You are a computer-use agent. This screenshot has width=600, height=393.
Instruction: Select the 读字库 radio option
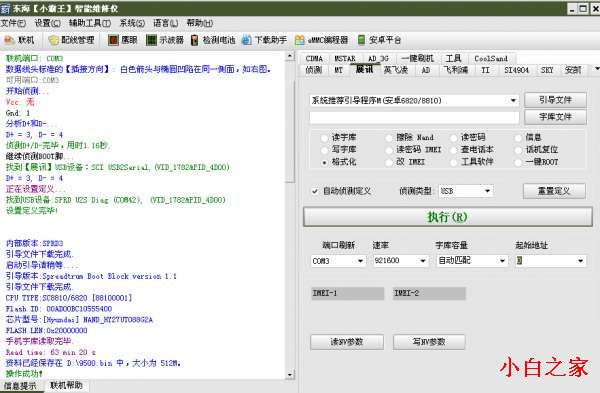[324, 137]
